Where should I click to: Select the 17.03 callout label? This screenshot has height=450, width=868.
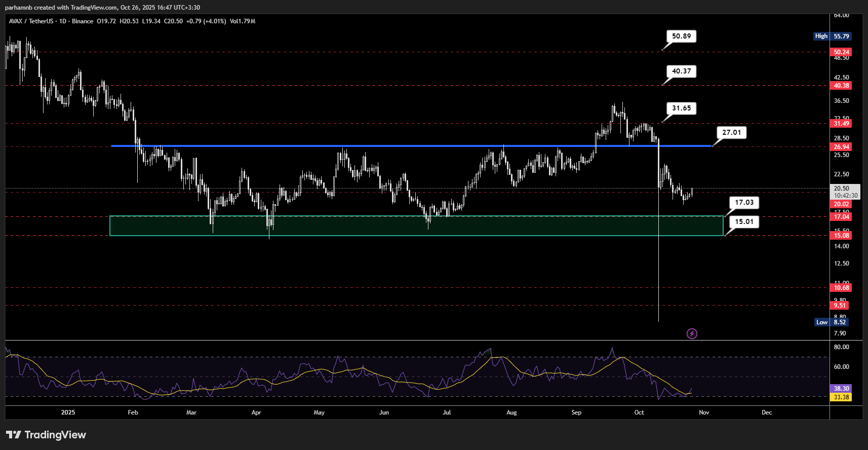(x=744, y=203)
